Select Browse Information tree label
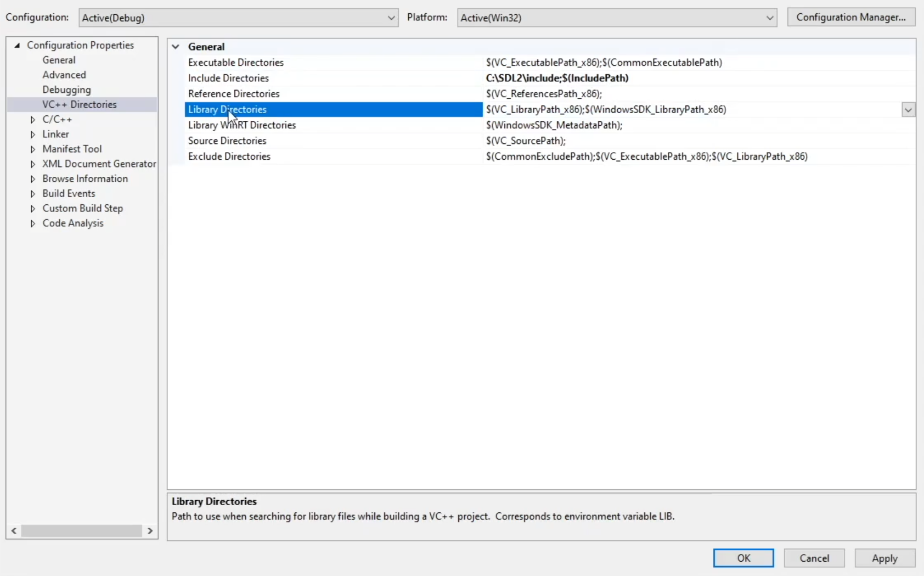 pos(85,178)
